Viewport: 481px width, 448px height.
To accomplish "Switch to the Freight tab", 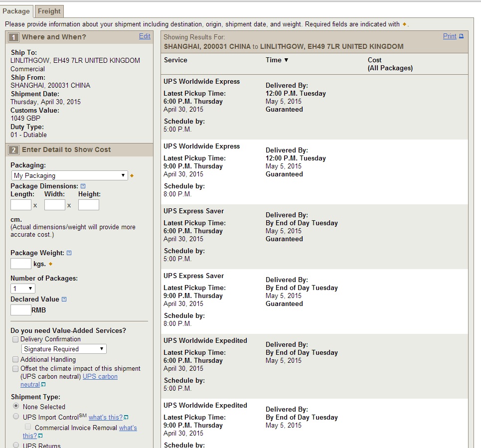I will [x=49, y=11].
